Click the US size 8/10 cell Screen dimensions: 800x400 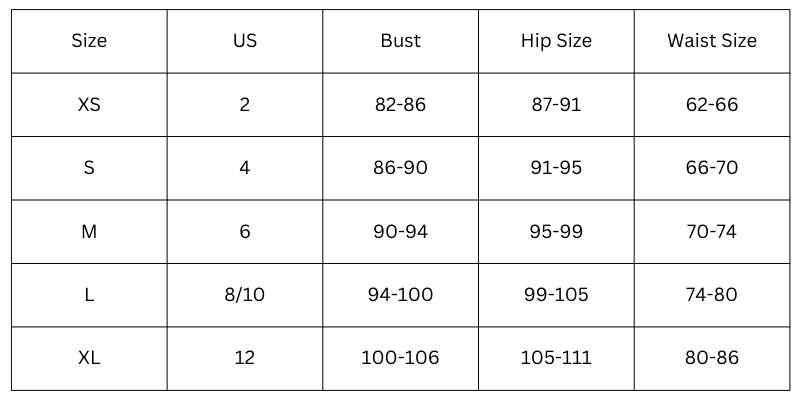tap(245, 295)
